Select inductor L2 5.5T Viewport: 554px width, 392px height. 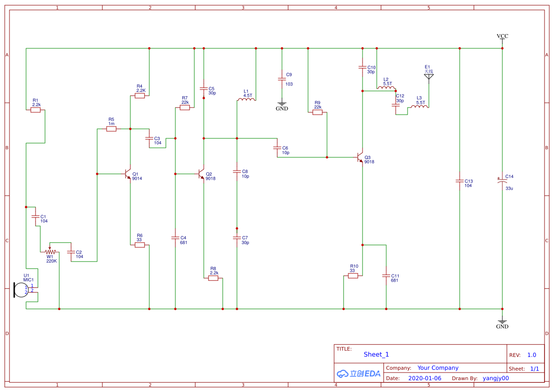click(x=386, y=87)
